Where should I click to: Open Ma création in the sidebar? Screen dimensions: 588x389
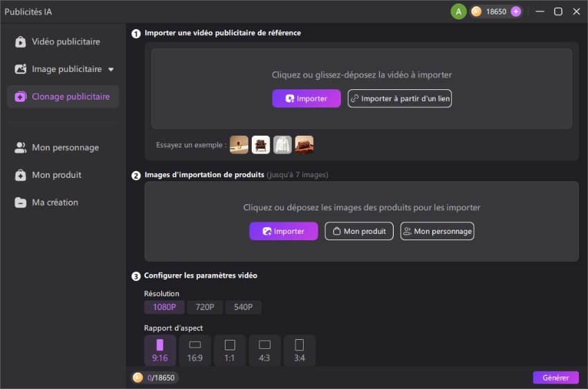pyautogui.click(x=63, y=202)
